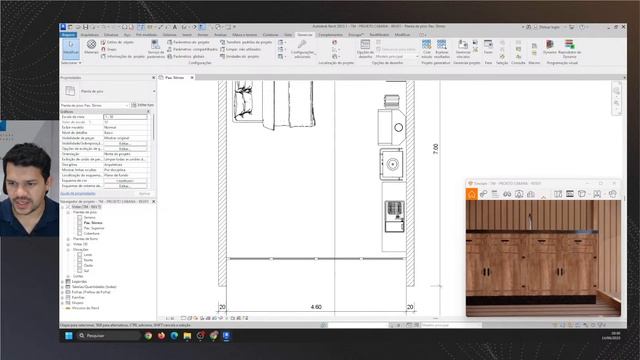Open Parâmetros globais
The width and height of the screenshot is (640, 360).
[x=186, y=56]
